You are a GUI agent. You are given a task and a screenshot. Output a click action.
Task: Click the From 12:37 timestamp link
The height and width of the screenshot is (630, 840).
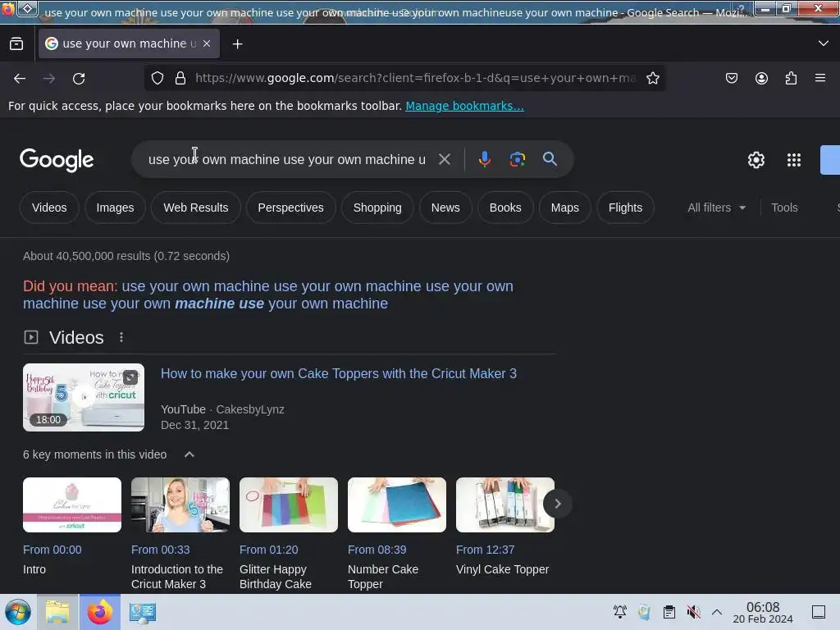coord(485,550)
